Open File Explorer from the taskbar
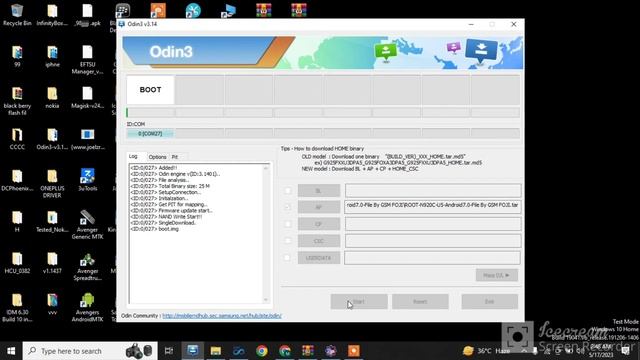Screen dimensions: 640x360 (216, 351)
